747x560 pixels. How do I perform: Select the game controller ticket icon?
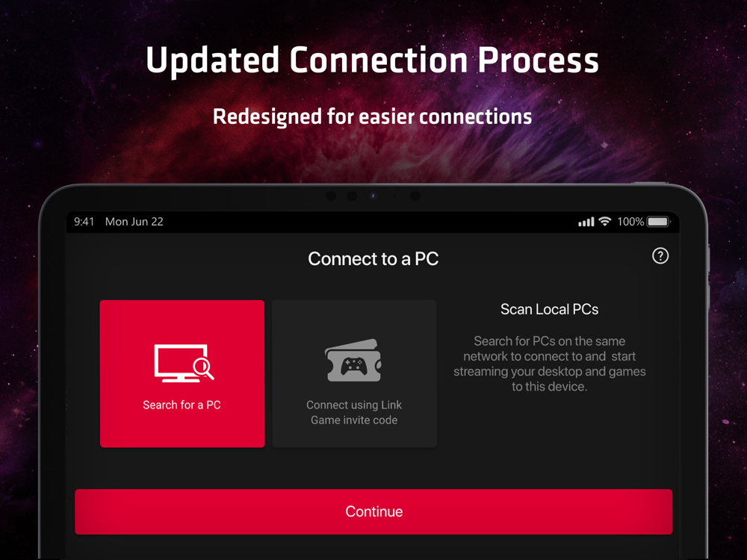coord(353,361)
